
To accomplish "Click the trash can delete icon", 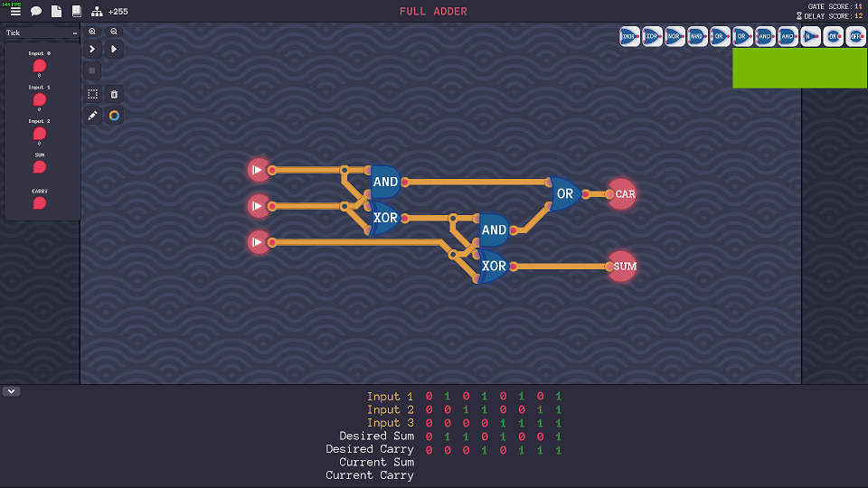I will [114, 94].
